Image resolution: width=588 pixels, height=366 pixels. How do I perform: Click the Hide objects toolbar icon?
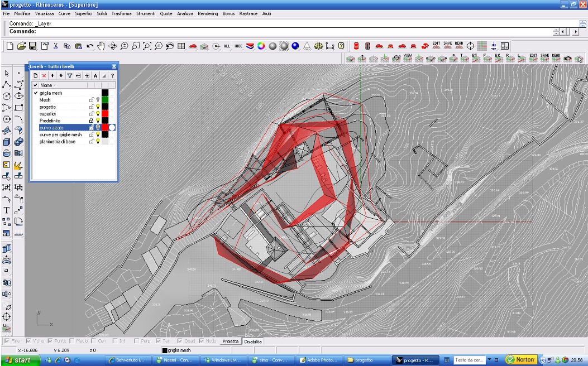coord(238,46)
